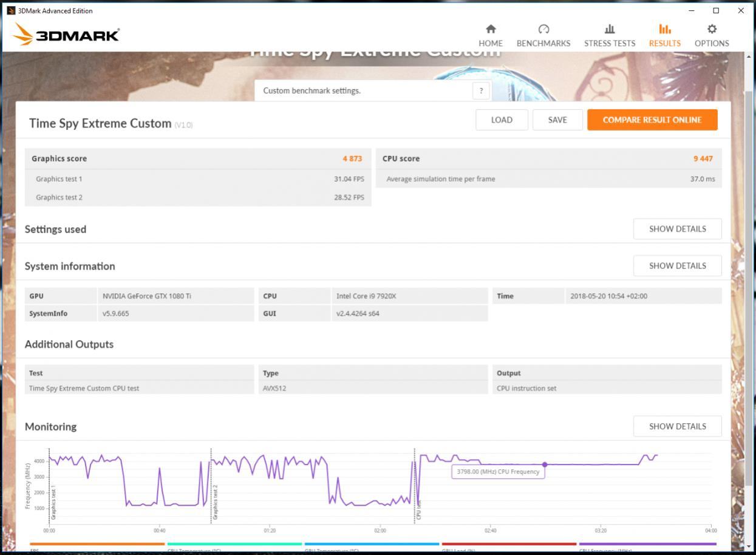
Task: Click Compare Result Online button
Action: (x=652, y=120)
